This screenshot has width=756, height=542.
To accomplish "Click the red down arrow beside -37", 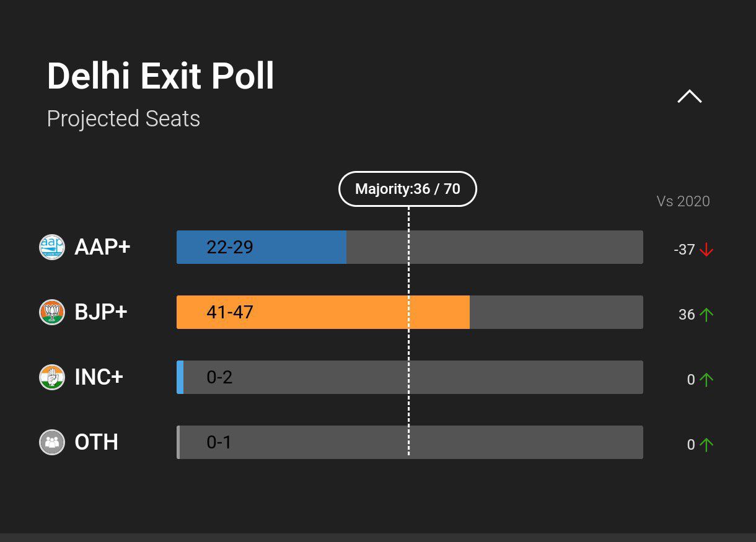I will point(706,250).
